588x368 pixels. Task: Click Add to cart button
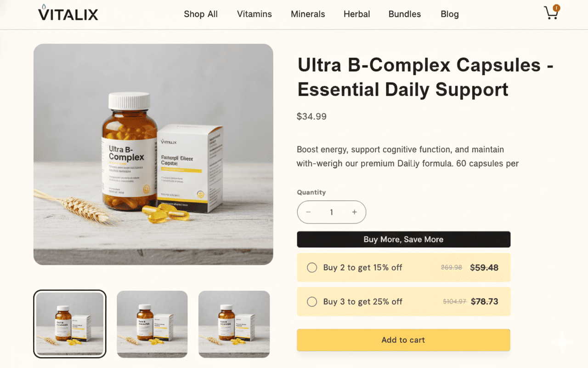point(403,340)
